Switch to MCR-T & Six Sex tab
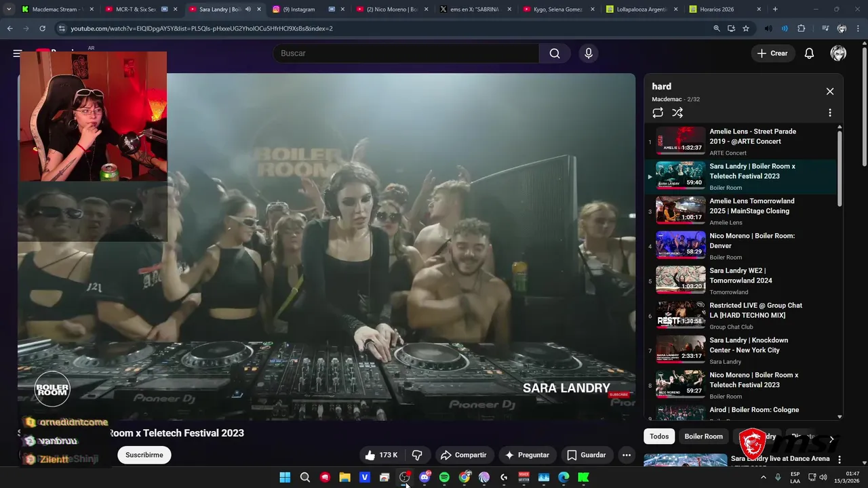The height and width of the screenshot is (488, 868). (142, 9)
